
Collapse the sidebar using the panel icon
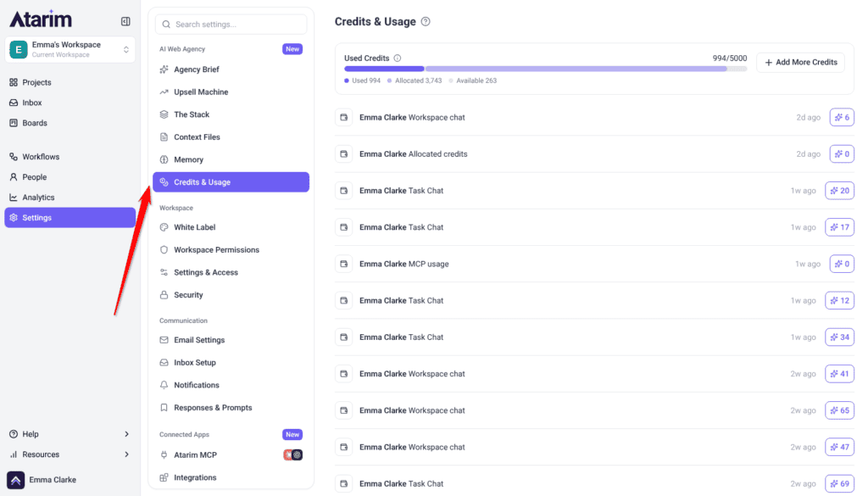click(x=125, y=21)
